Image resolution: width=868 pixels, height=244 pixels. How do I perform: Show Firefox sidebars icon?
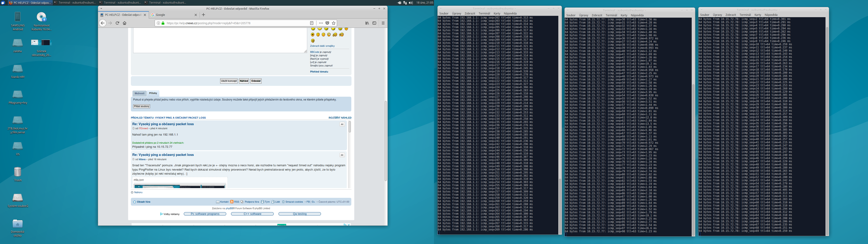[x=374, y=23]
